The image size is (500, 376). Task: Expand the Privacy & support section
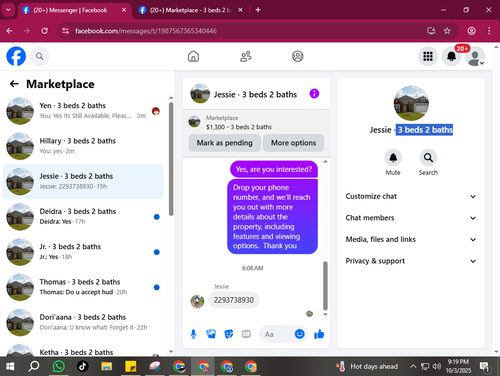(411, 261)
